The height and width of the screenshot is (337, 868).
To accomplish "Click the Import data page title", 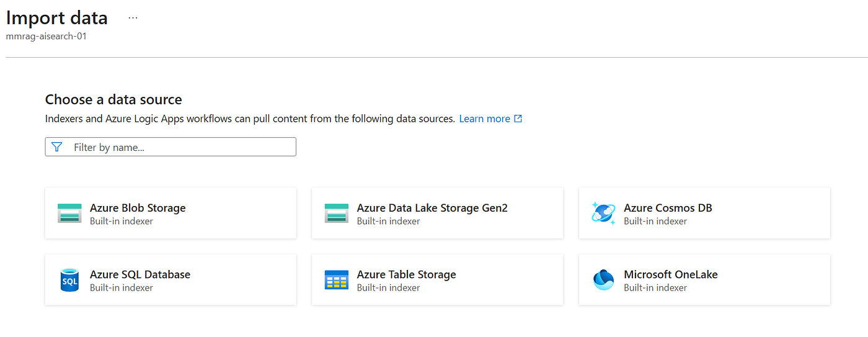I will click(57, 18).
